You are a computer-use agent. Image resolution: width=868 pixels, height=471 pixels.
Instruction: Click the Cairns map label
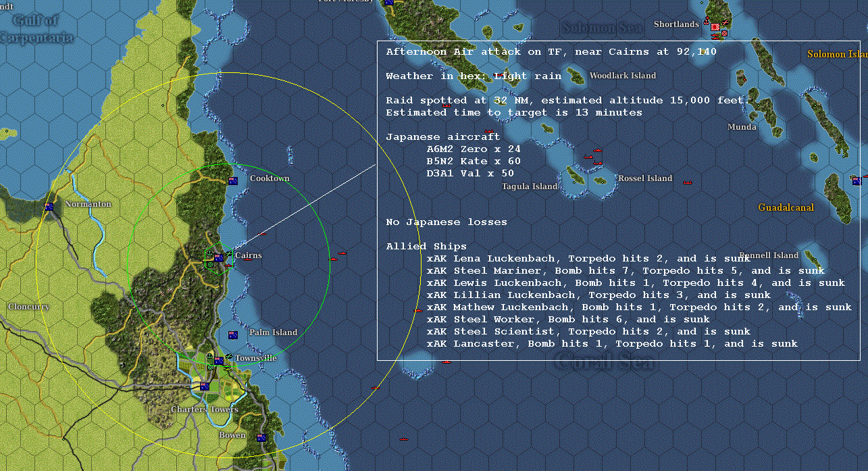pyautogui.click(x=248, y=255)
